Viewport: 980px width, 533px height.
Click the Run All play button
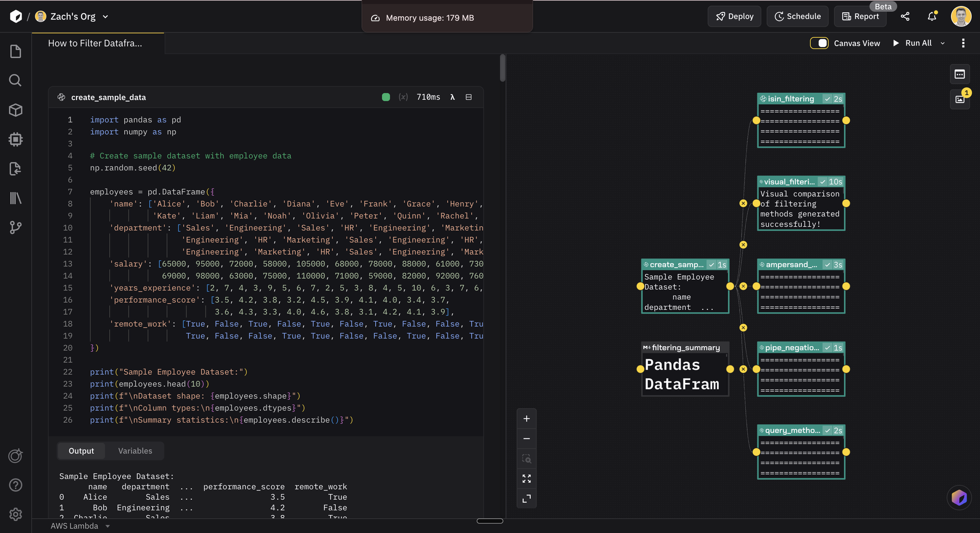coord(912,43)
